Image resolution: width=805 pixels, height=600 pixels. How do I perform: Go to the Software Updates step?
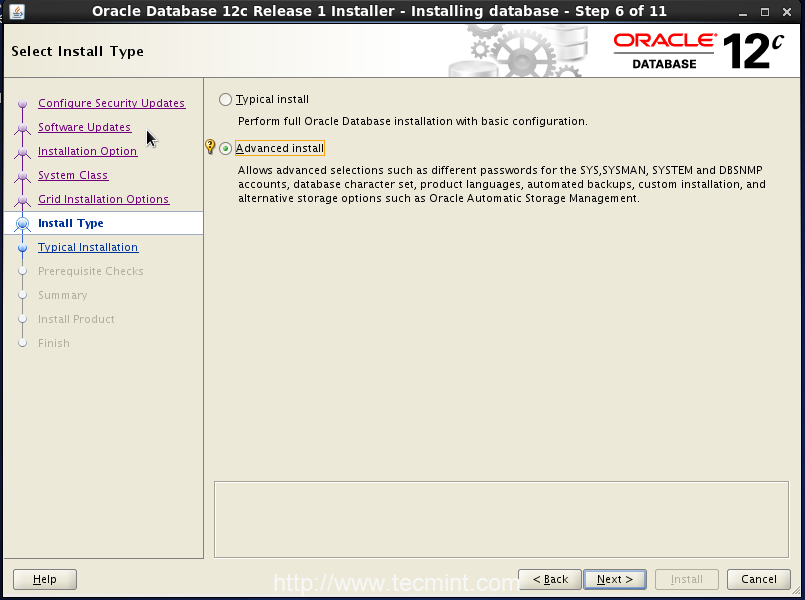point(84,127)
